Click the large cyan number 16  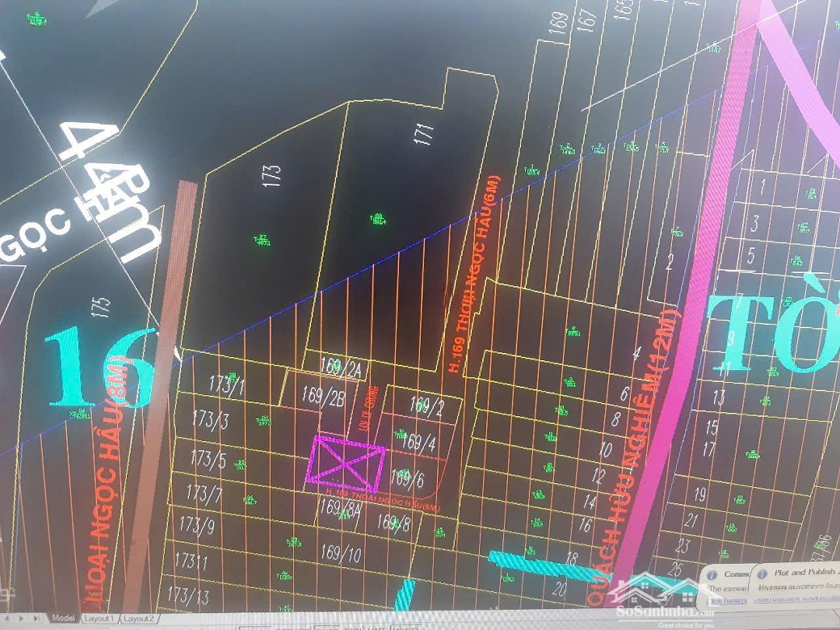tap(101, 368)
